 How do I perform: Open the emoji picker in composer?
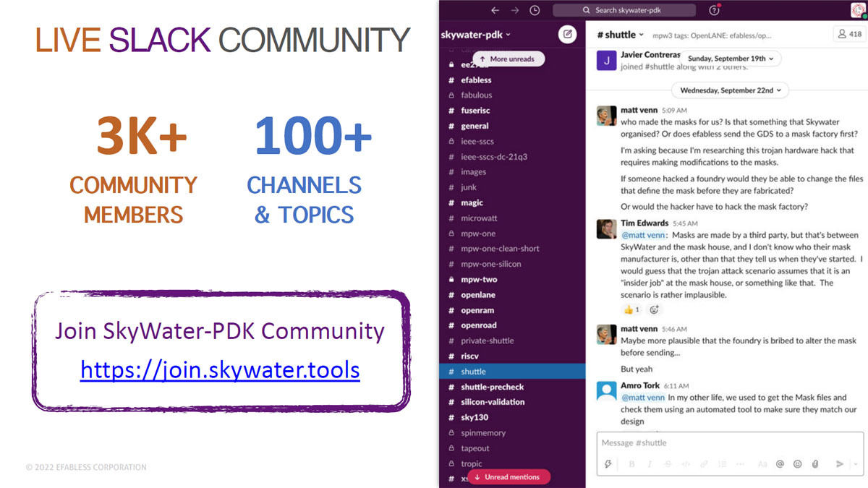(798, 463)
